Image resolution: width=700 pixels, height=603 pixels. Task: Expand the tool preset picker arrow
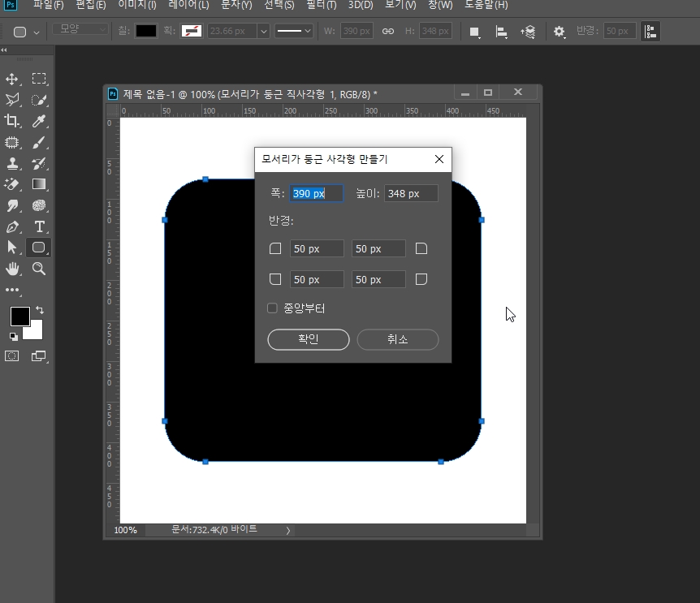(37, 32)
